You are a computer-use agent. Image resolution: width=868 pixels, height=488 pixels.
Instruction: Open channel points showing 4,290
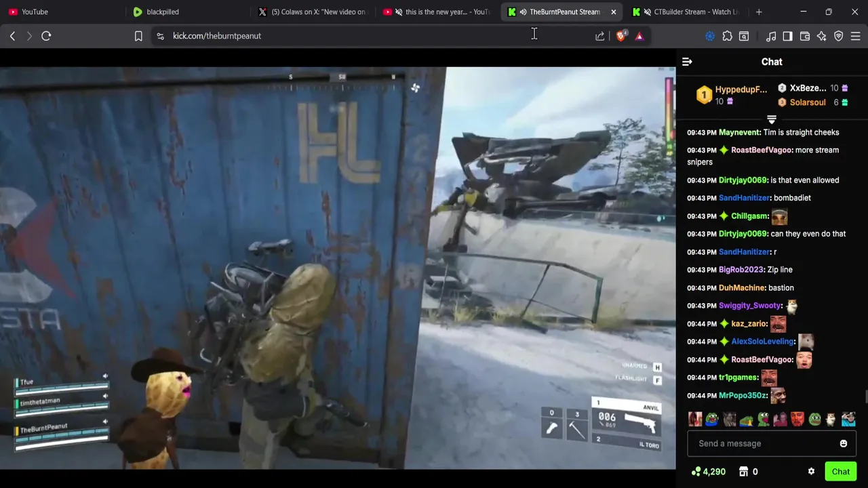(709, 472)
